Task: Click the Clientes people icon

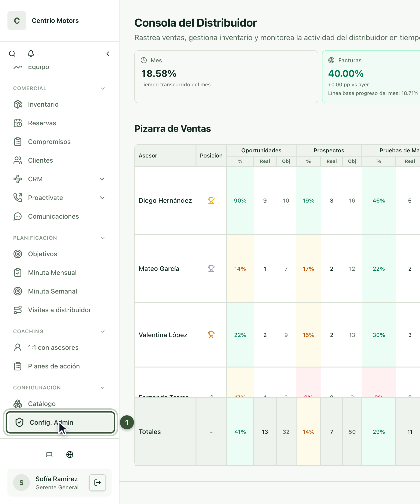Action: [18, 160]
